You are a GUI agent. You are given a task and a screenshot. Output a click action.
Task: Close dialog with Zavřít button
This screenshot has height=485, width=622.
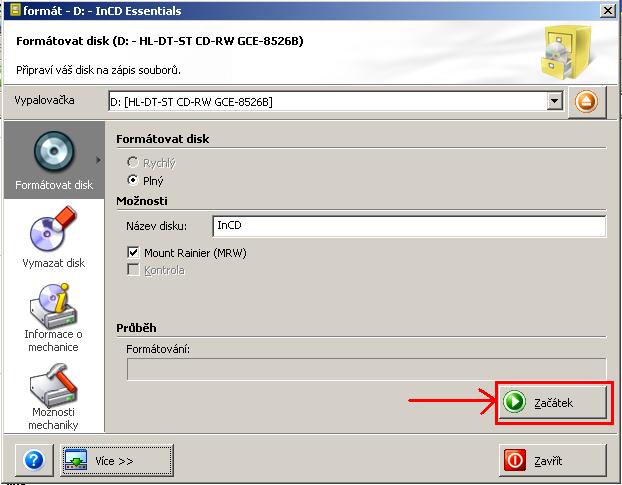coord(553,460)
